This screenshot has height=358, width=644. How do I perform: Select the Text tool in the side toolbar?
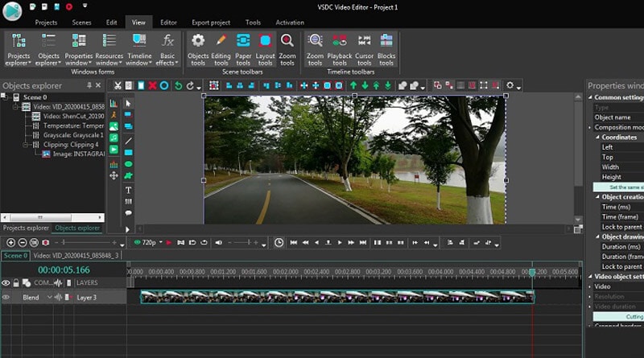128,190
